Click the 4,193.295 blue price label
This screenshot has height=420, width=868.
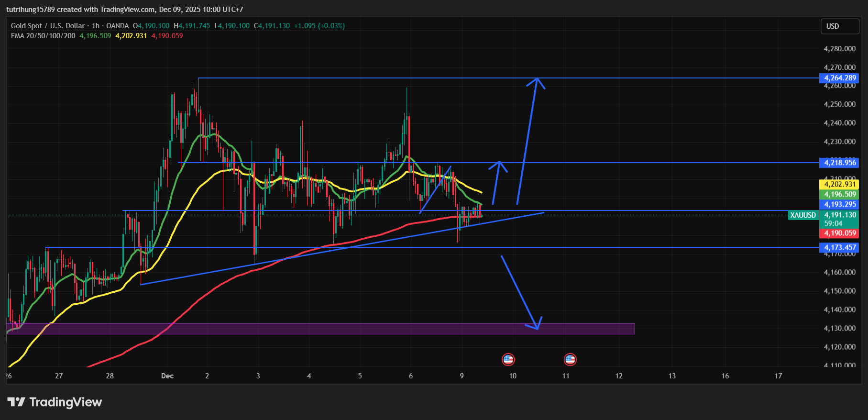(839, 204)
